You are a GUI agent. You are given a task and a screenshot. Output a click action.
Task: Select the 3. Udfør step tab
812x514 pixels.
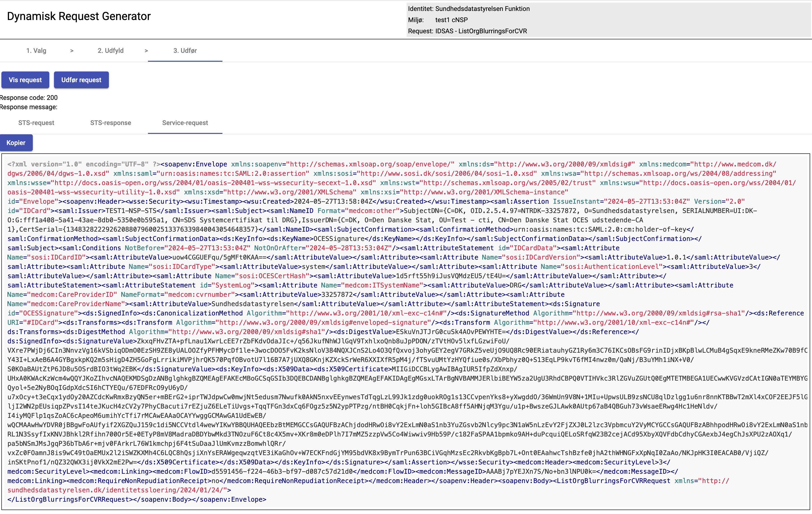coord(185,51)
